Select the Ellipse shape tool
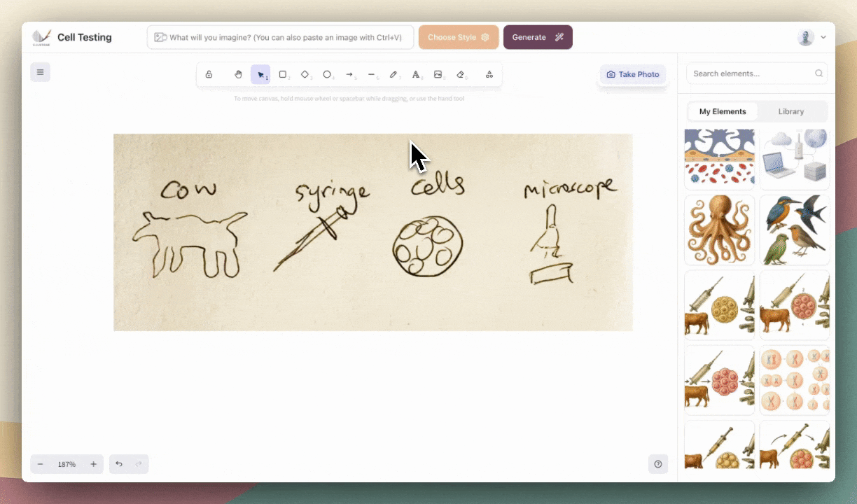Image resolution: width=857 pixels, height=504 pixels. pos(327,74)
